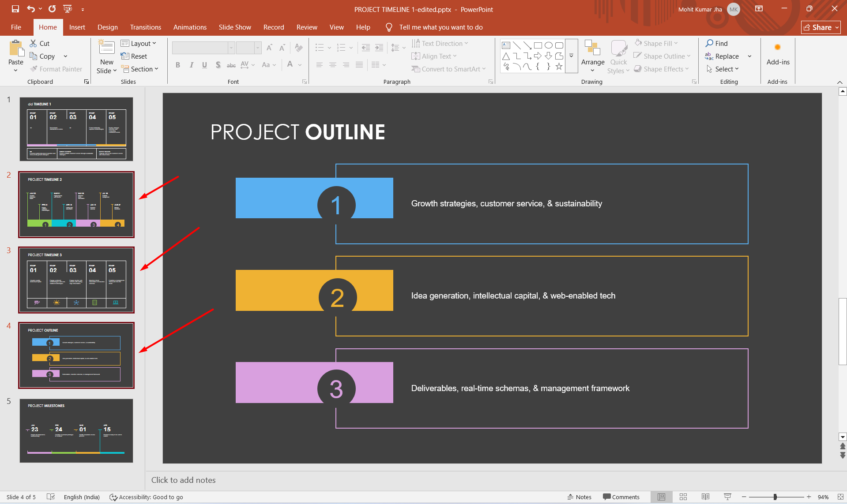Click Increase Font Size icon

pyautogui.click(x=269, y=48)
